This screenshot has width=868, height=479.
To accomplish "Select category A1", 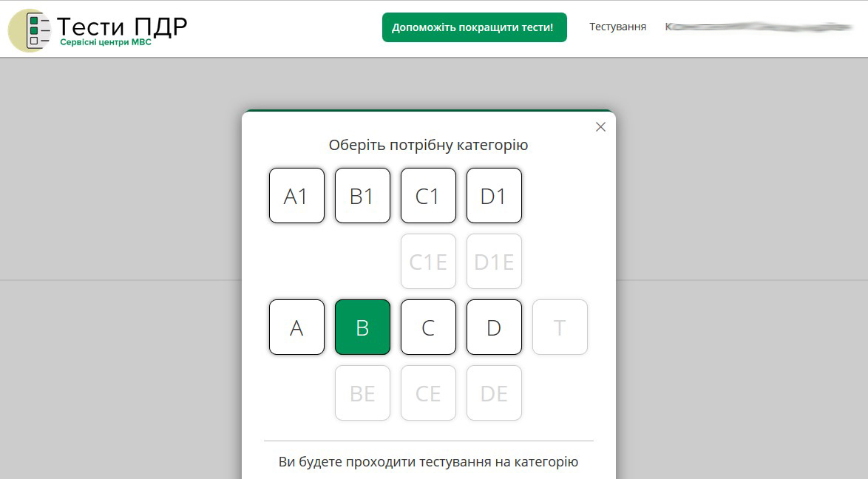I will [x=296, y=196].
